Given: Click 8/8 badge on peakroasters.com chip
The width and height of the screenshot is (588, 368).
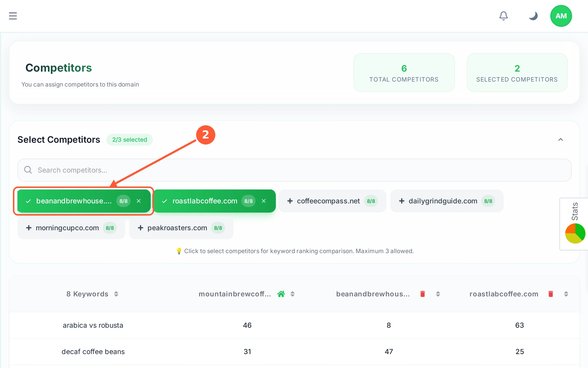Looking at the screenshot, I should click(218, 228).
